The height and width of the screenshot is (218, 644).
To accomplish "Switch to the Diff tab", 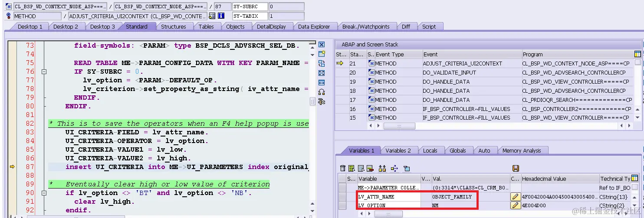I will pyautogui.click(x=406, y=26).
